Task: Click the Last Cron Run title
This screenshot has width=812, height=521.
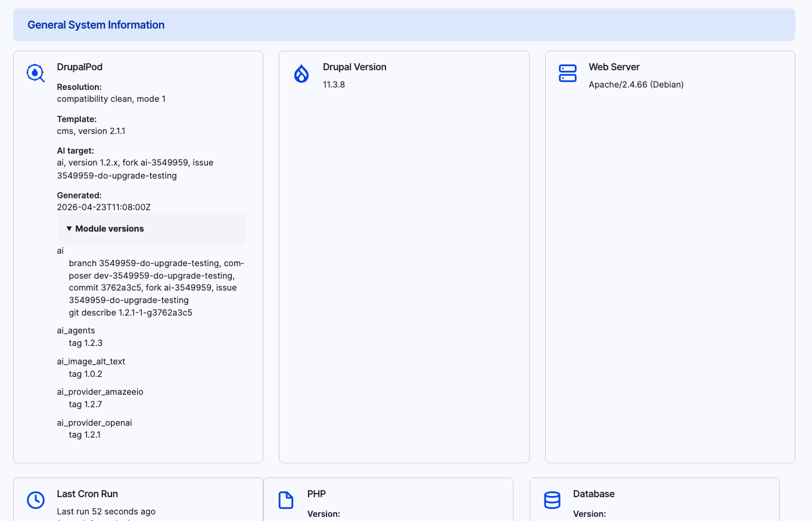Action: 88,494
